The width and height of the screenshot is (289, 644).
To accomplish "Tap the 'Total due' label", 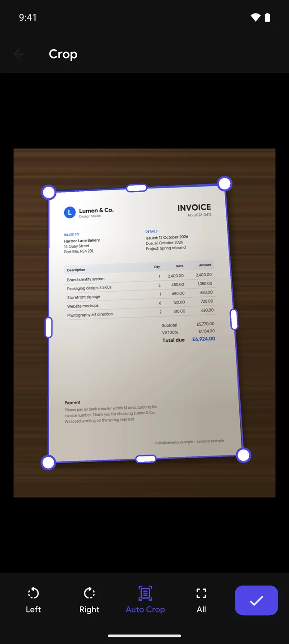I will [173, 340].
